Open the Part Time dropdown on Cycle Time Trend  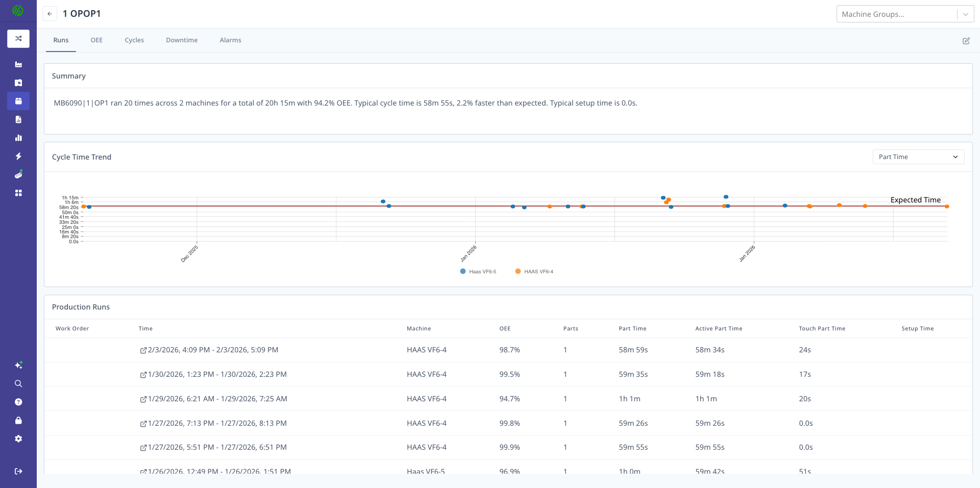coord(918,157)
